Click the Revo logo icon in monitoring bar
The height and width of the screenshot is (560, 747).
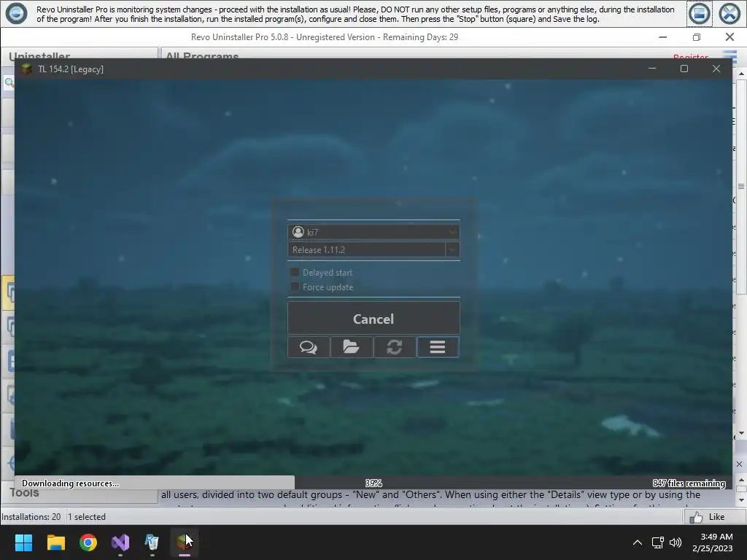(x=16, y=13)
